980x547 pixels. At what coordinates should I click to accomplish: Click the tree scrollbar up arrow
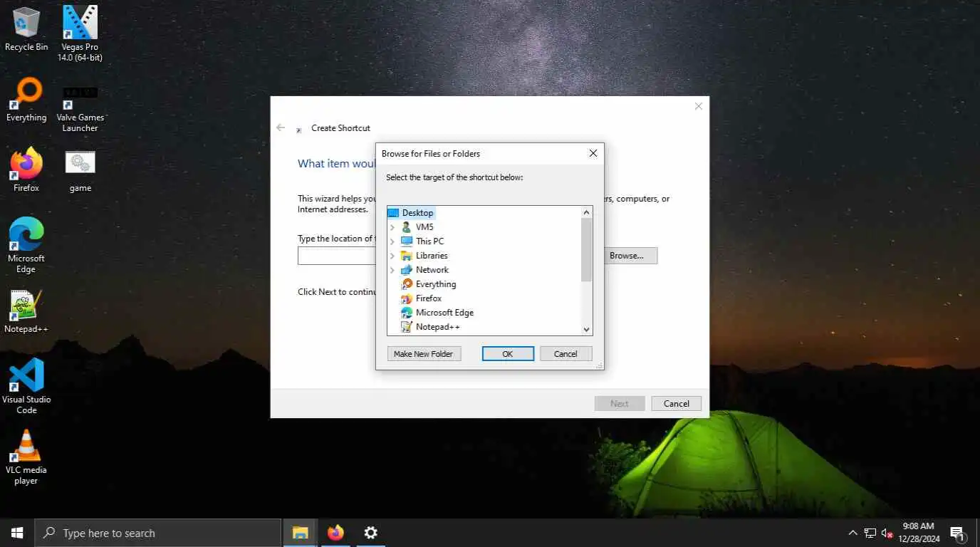pyautogui.click(x=586, y=212)
